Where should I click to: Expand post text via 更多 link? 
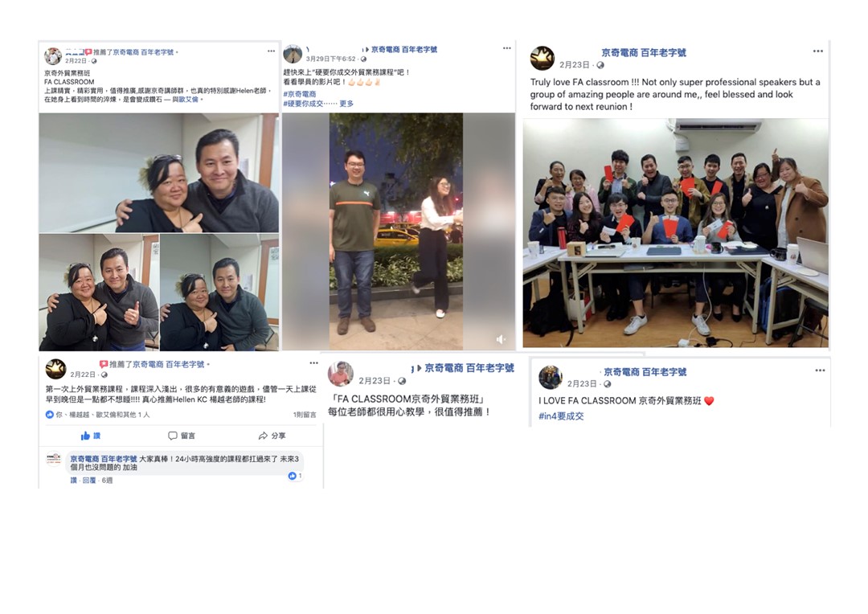346,104
